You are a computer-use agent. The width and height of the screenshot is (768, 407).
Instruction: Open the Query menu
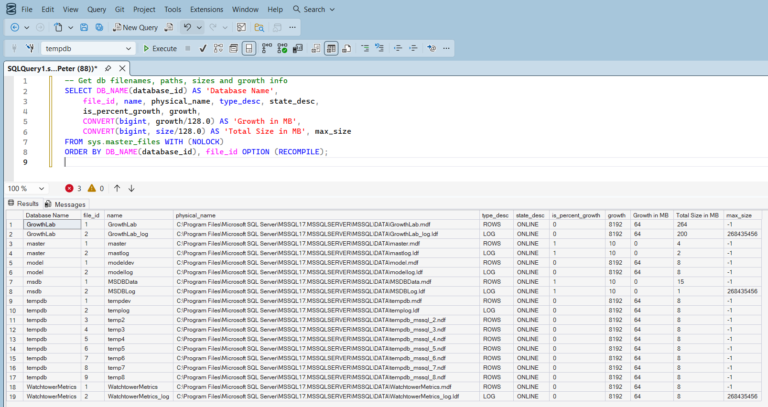point(96,9)
